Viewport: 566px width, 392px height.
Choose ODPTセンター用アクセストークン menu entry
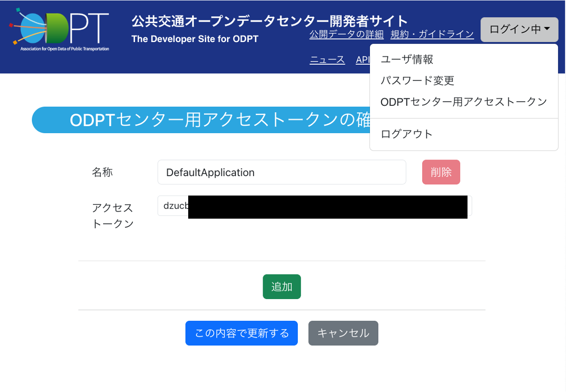pyautogui.click(x=463, y=101)
